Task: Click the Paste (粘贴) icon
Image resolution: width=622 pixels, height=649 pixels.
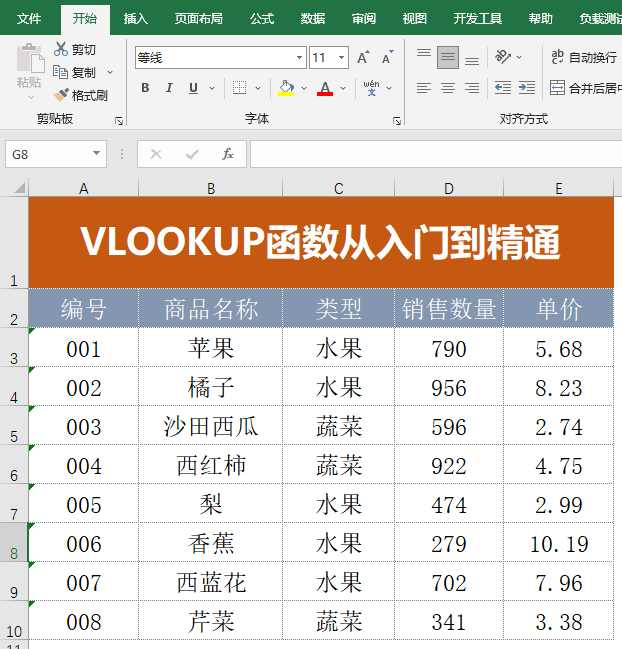Action: (x=30, y=58)
